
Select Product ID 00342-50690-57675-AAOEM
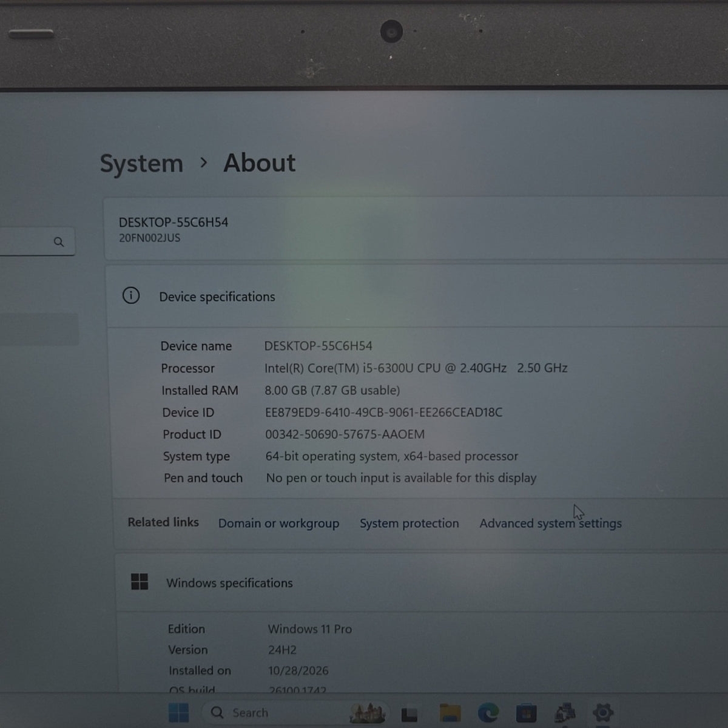click(345, 434)
